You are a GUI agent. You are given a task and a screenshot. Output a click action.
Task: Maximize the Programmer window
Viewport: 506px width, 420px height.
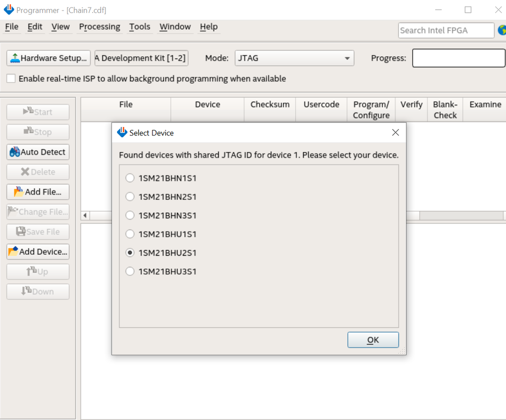(468, 10)
